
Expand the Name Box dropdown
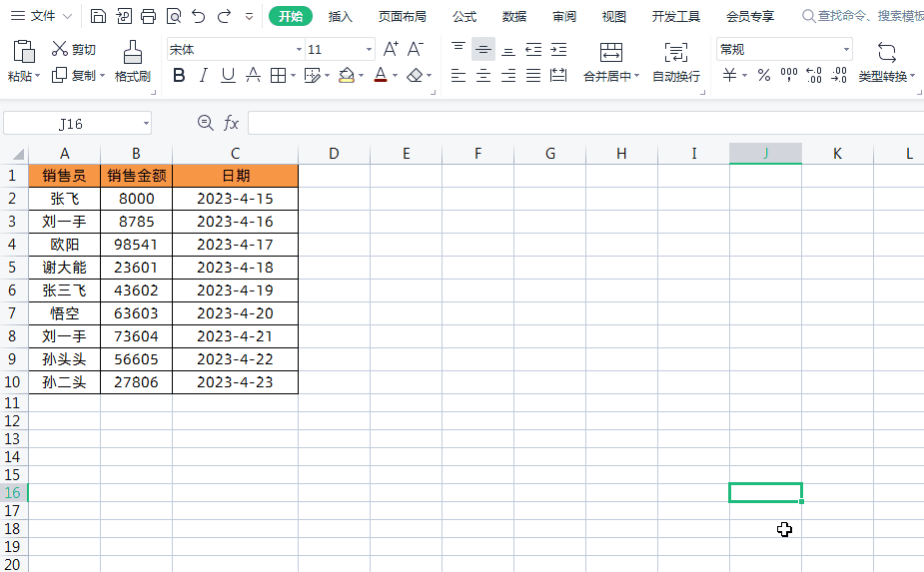[x=146, y=124]
